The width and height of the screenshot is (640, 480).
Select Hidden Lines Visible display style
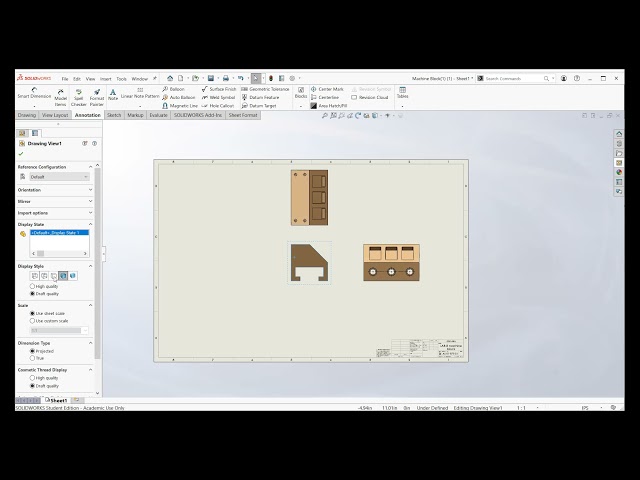44,276
